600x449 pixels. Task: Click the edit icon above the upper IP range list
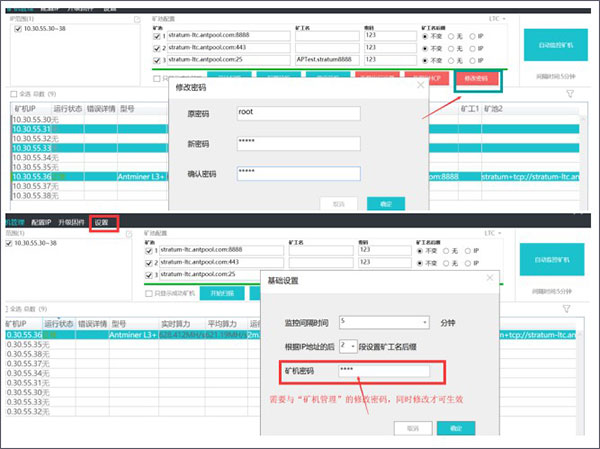[x=137, y=19]
